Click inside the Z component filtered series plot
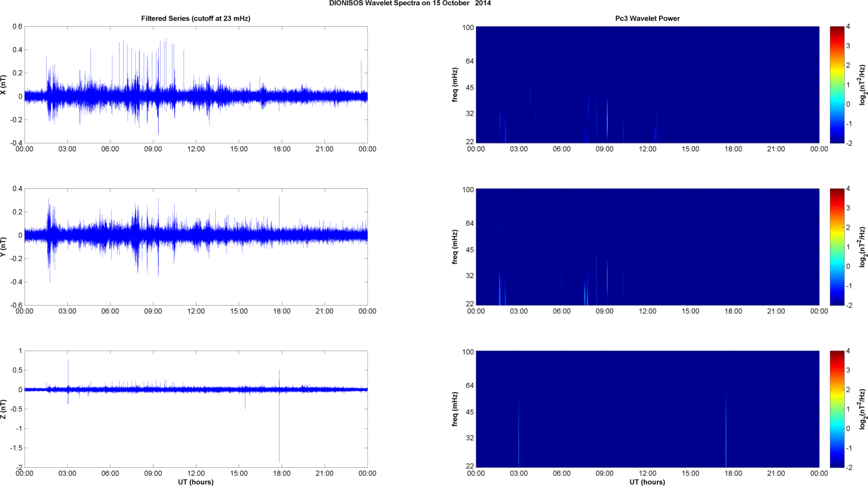 (x=196, y=409)
